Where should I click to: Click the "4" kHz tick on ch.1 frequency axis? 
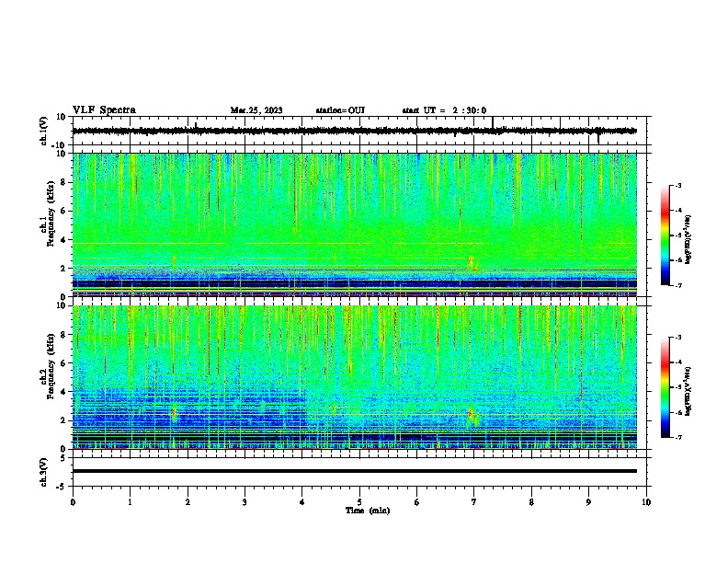(63, 240)
